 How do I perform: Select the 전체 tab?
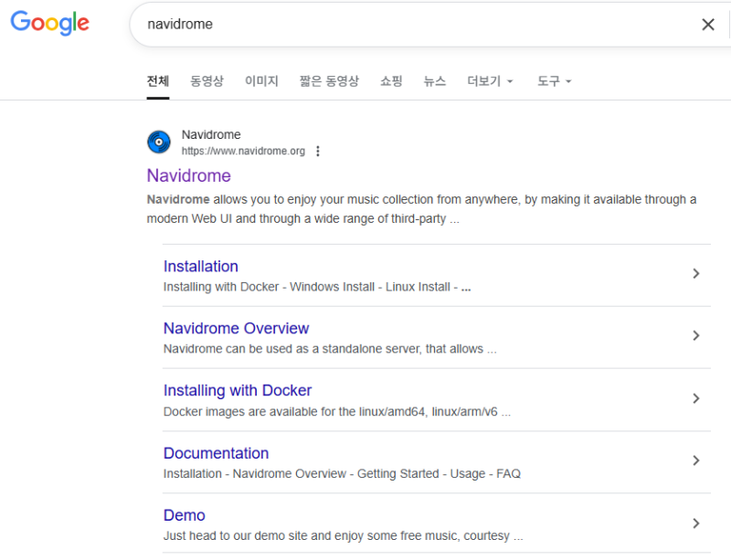point(158,81)
